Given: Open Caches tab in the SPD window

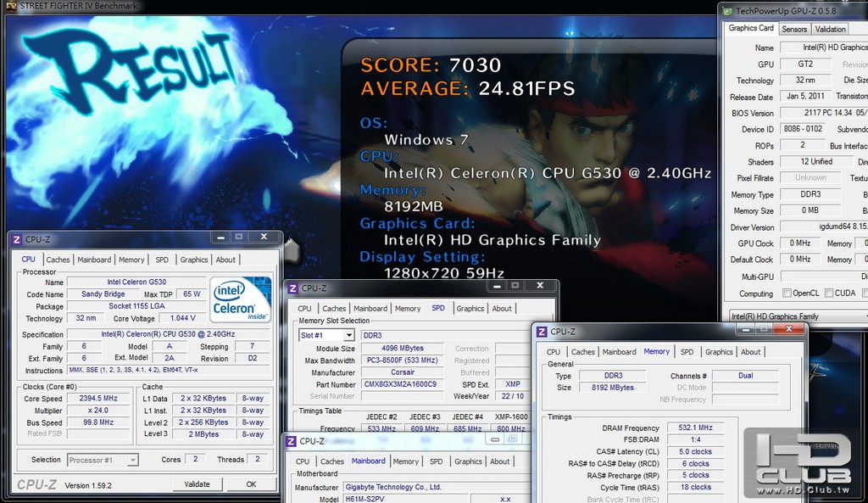Looking at the screenshot, I should pyautogui.click(x=334, y=308).
